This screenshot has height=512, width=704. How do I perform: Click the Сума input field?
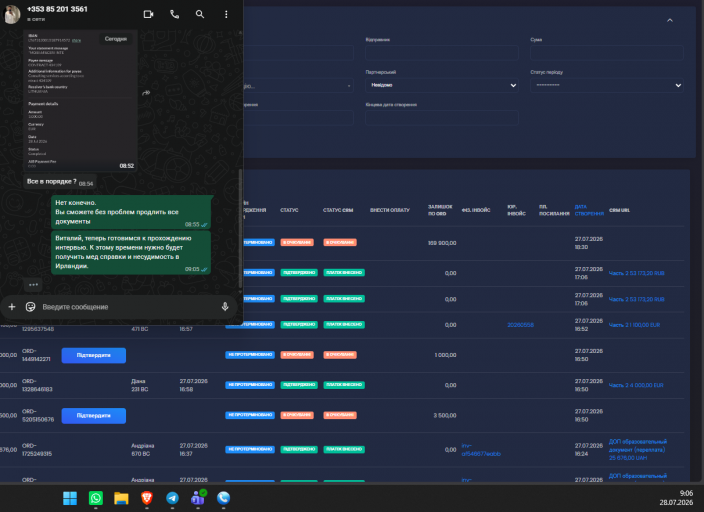click(607, 53)
